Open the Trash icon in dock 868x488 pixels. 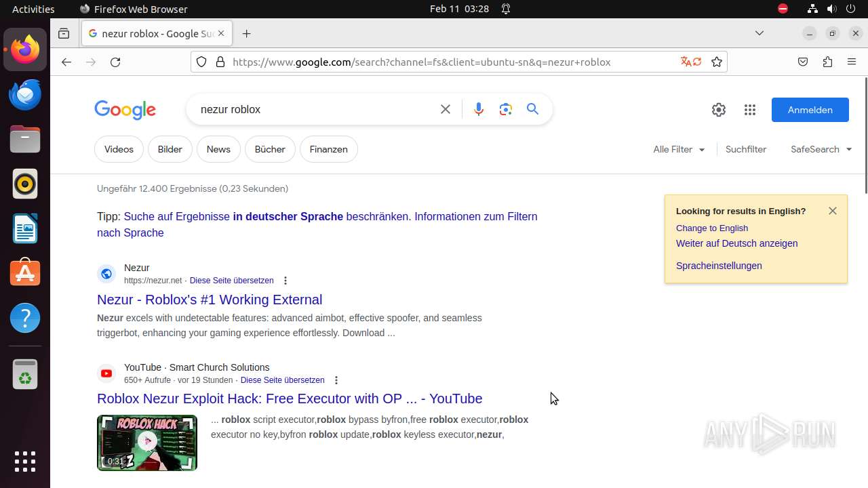point(25,374)
